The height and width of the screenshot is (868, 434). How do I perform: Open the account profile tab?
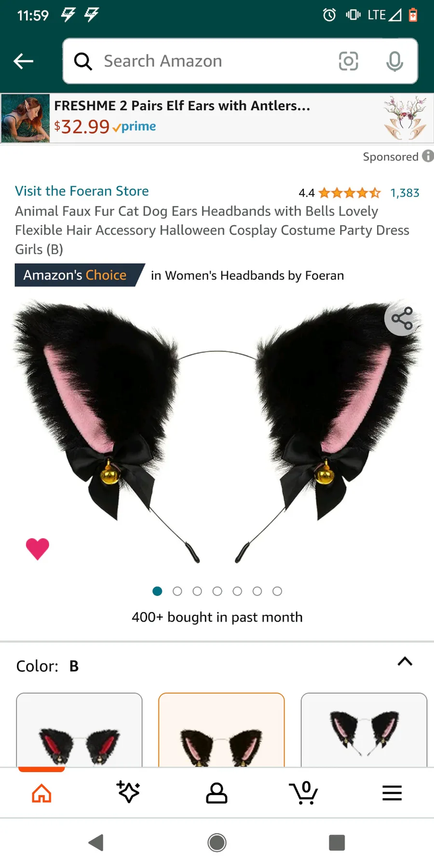tap(217, 793)
